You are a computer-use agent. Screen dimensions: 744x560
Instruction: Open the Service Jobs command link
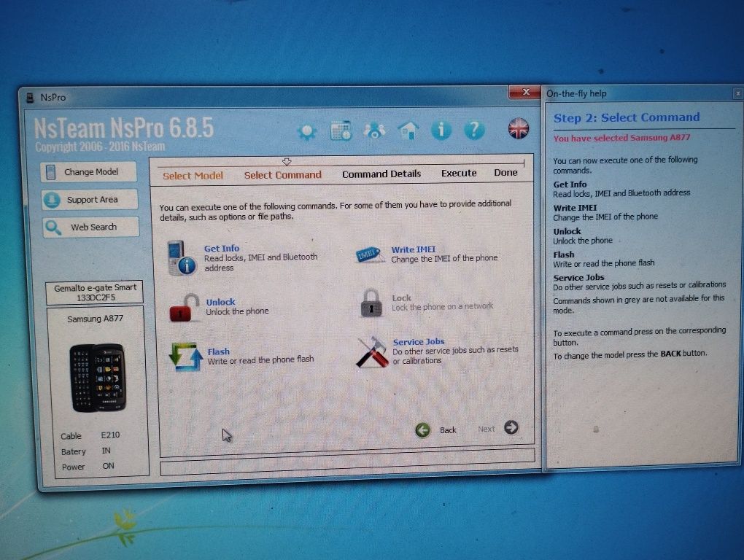point(419,342)
